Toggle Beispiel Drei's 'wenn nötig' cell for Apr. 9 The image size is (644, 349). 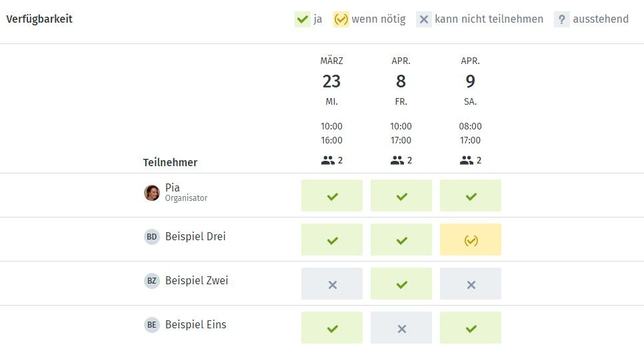(471, 240)
